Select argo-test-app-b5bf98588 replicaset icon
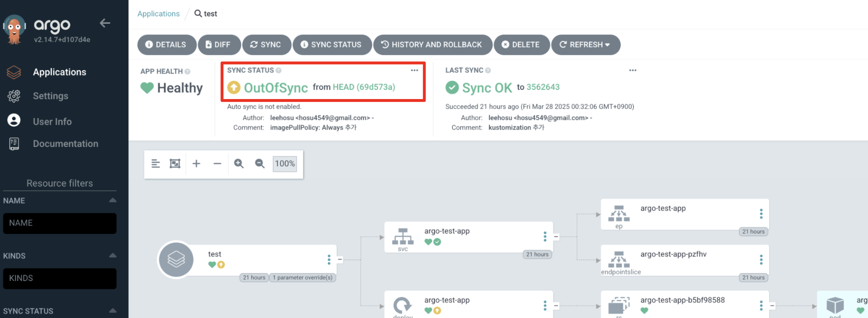 (619, 306)
